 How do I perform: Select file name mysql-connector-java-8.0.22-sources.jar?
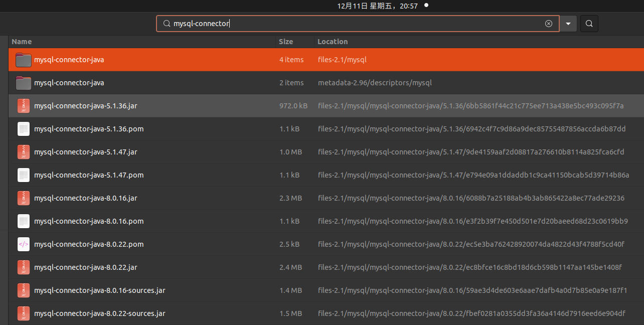click(x=100, y=313)
